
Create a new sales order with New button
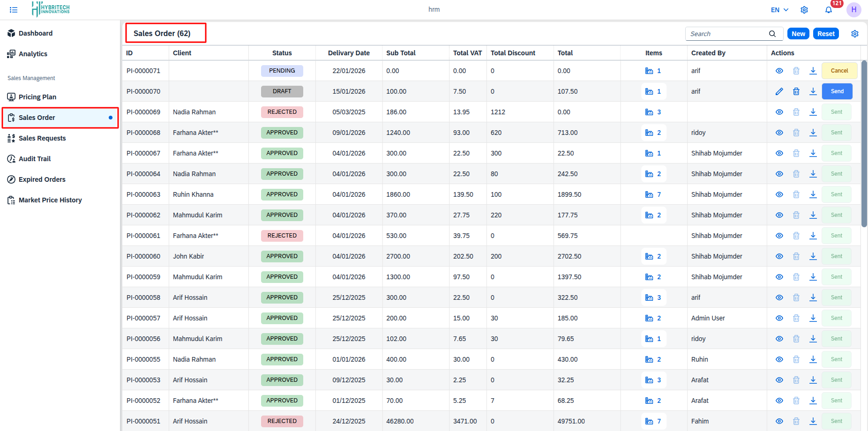pyautogui.click(x=798, y=33)
